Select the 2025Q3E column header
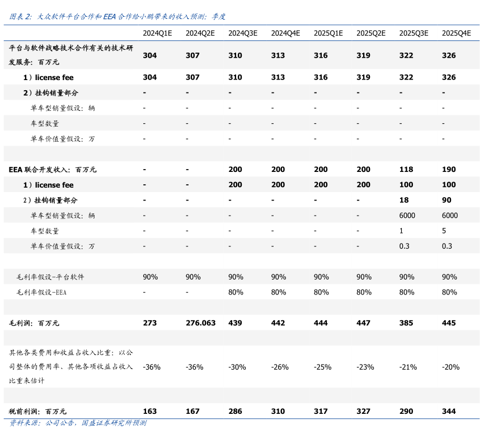Image resolution: width=484 pixels, height=448 pixels. (x=413, y=34)
